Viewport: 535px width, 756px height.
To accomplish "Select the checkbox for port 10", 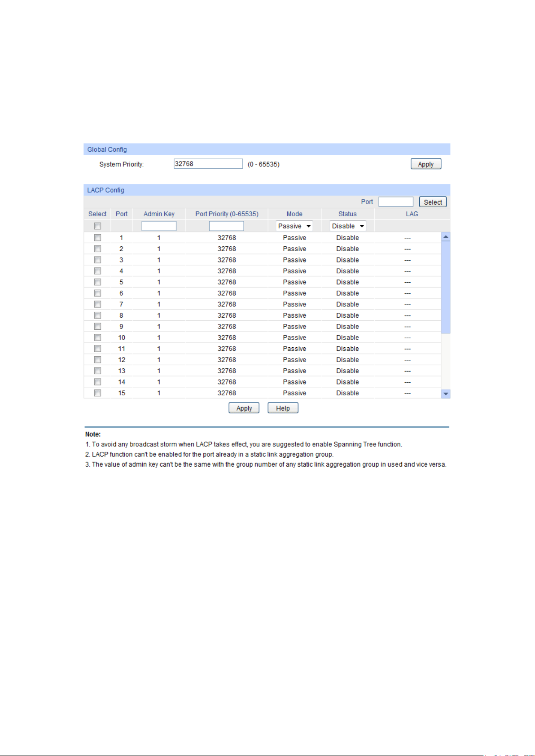I will 97,338.
